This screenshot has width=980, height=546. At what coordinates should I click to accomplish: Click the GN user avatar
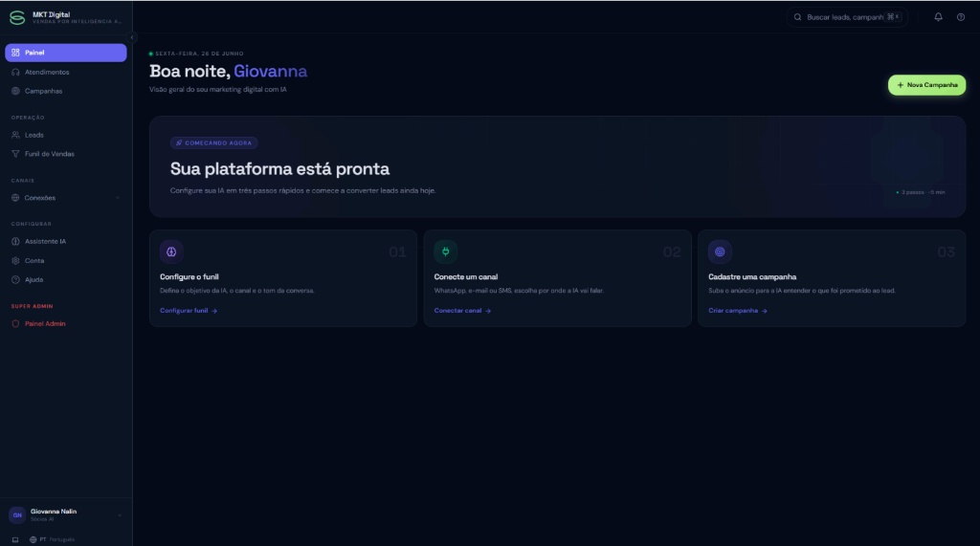(17, 514)
